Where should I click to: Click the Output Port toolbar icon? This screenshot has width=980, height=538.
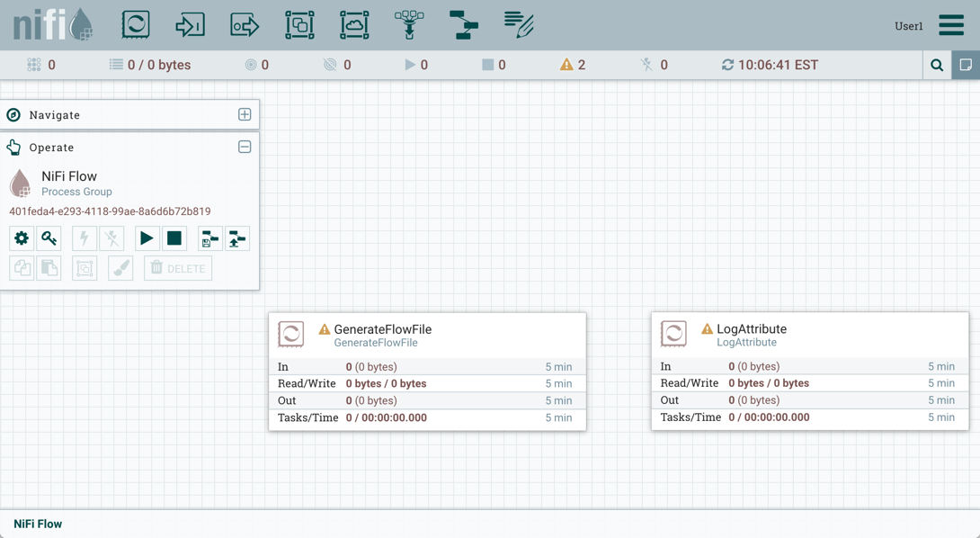(245, 24)
